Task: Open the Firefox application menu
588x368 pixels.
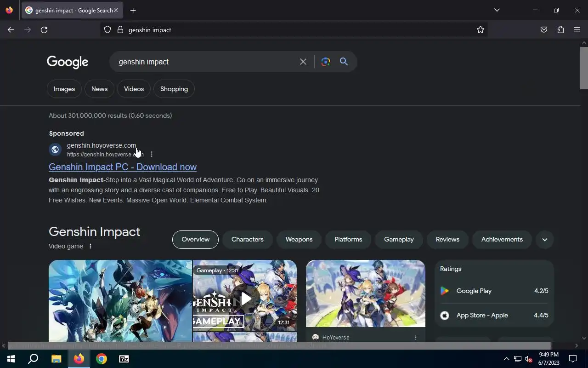Action: (x=577, y=30)
